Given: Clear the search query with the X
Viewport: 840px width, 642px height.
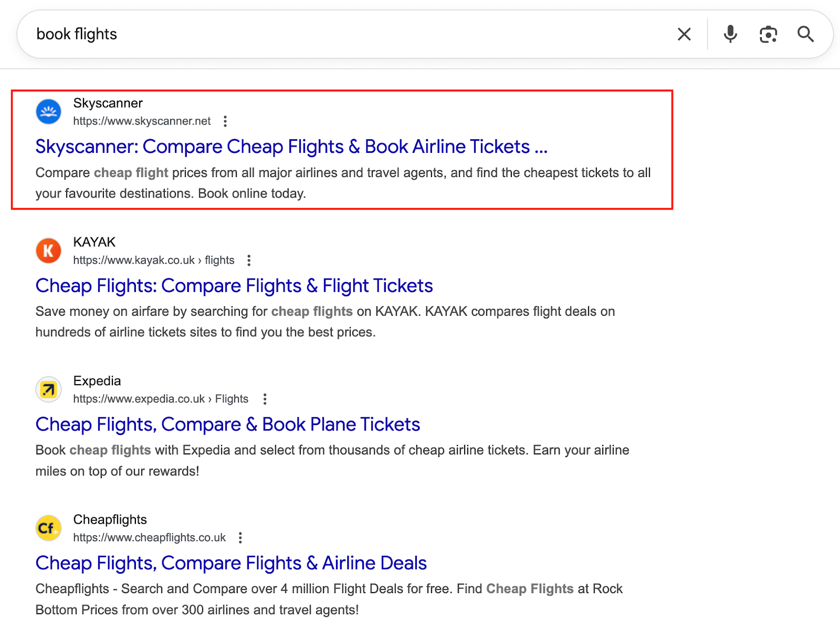Looking at the screenshot, I should point(684,34).
